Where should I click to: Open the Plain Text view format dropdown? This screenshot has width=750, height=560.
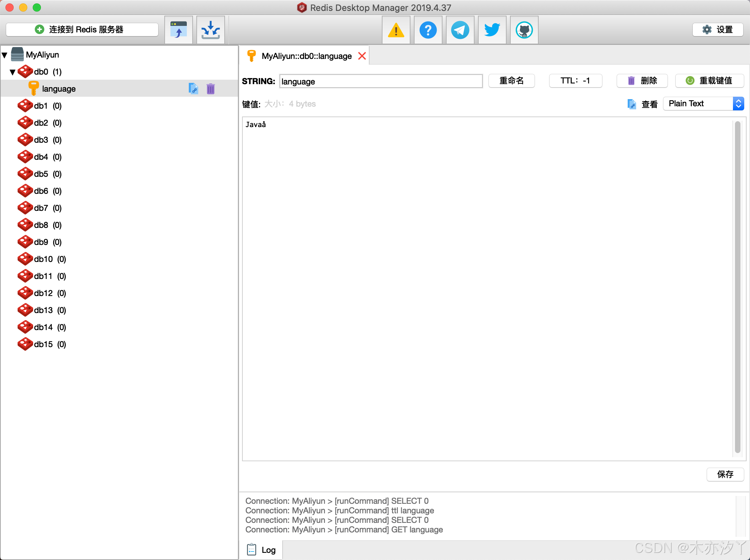[x=704, y=104]
